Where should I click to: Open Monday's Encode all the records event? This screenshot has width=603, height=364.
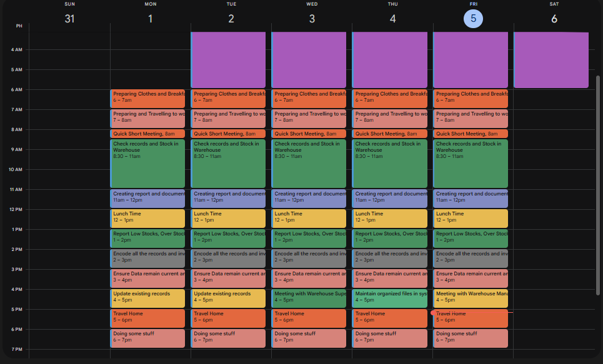[x=147, y=258]
